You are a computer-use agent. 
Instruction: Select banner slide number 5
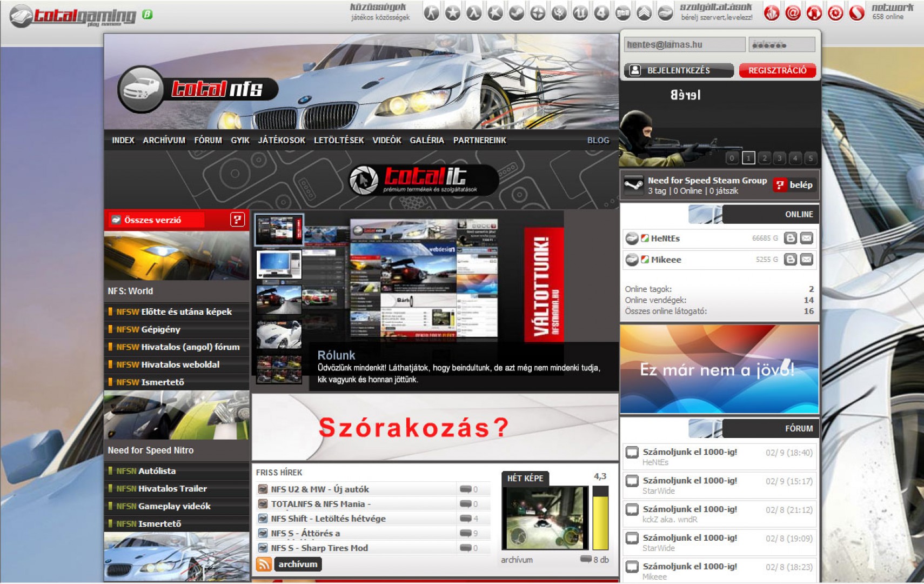(x=811, y=158)
